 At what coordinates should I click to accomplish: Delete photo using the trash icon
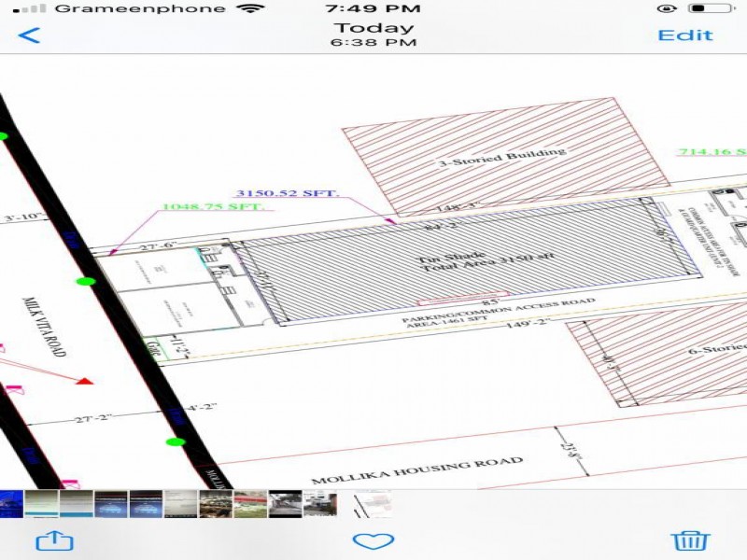689,540
